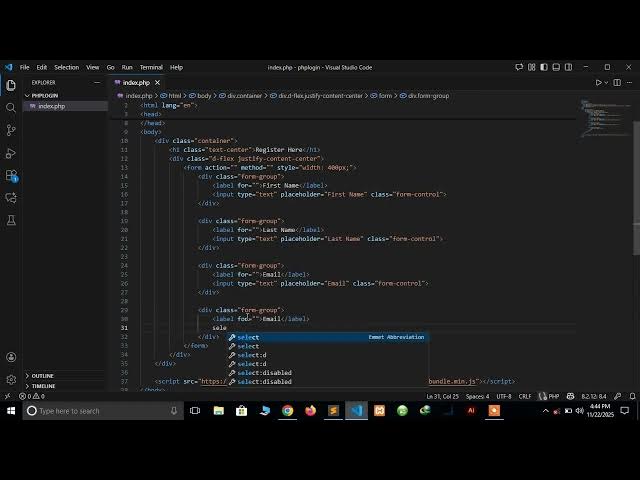Click the 'Type here to search' box

click(x=103, y=411)
